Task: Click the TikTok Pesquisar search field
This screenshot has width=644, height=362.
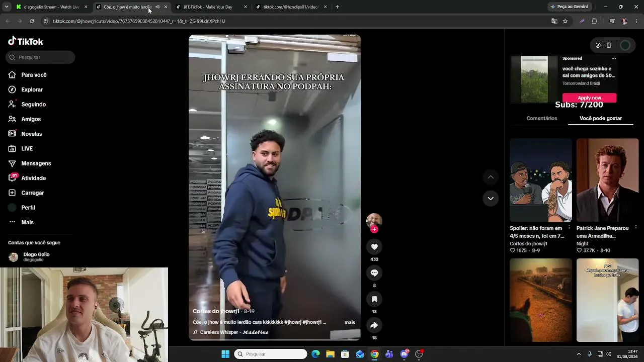Action: pos(40,57)
